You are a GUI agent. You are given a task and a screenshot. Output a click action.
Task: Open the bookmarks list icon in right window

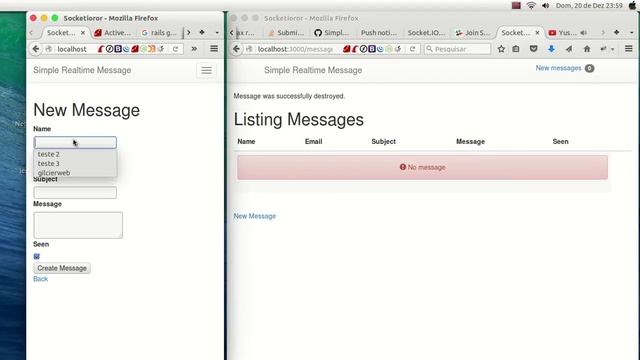pos(516,49)
